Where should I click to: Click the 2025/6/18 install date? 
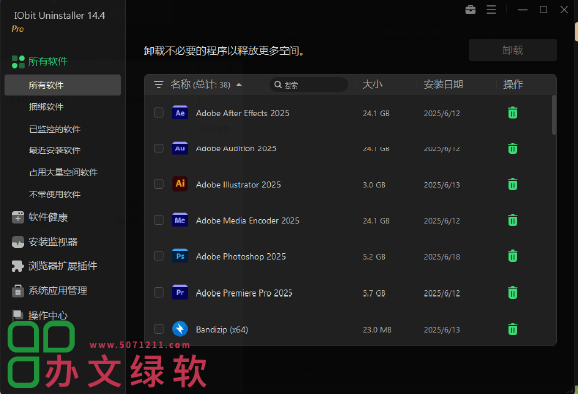click(442, 257)
